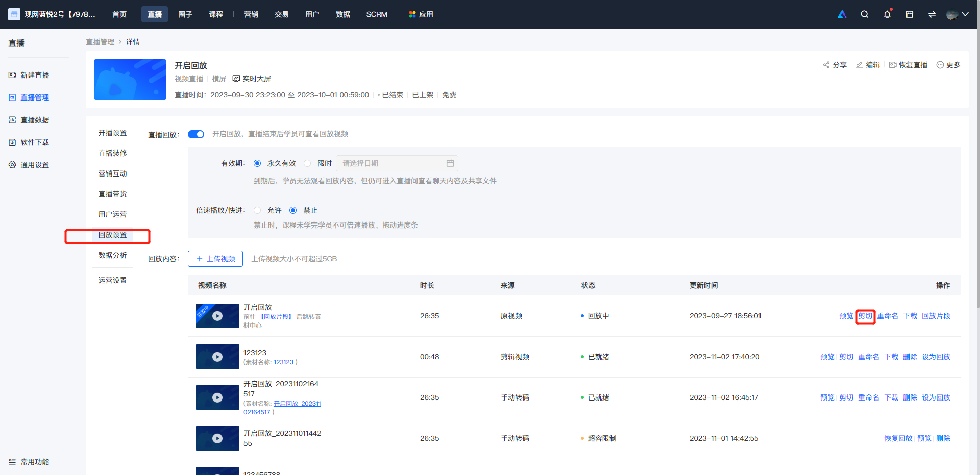Click 直播管理 breadcrumb link
This screenshot has height=475, width=980.
tap(100, 42)
